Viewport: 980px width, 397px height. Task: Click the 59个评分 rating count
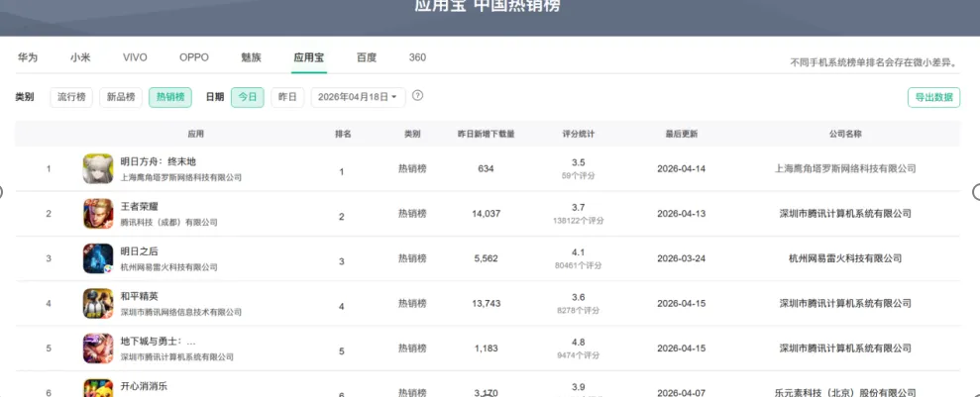coord(578,176)
